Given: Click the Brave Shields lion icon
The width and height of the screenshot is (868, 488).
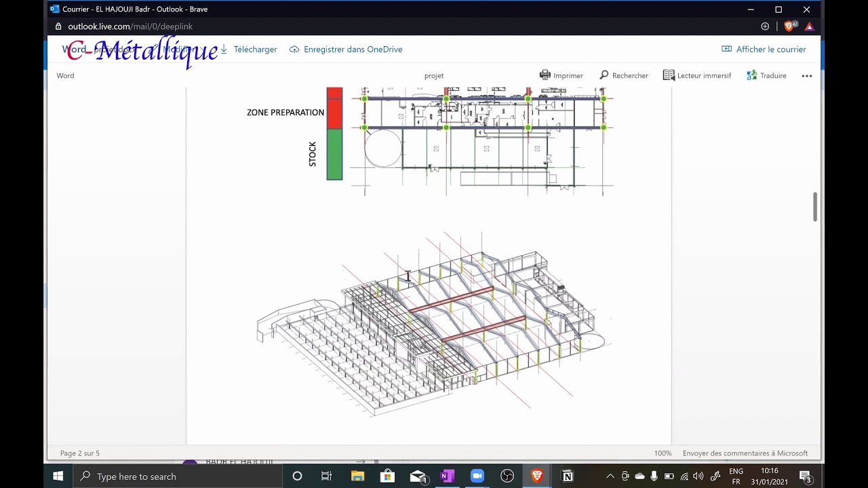Looking at the screenshot, I should 789,26.
